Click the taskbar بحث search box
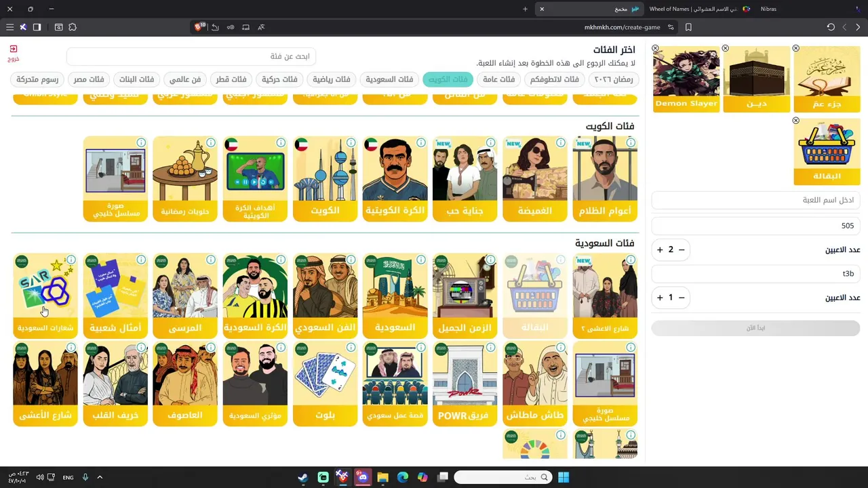The width and height of the screenshot is (868, 488). pyautogui.click(x=502, y=477)
